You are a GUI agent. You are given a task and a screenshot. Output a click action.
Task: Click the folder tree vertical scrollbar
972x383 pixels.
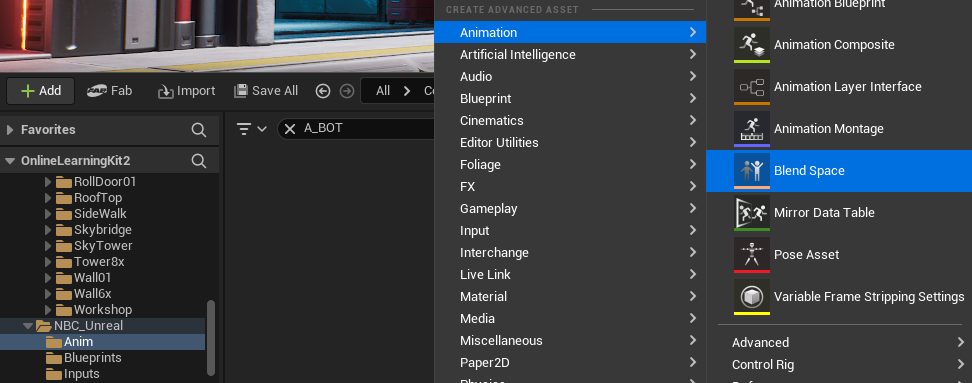click(211, 338)
